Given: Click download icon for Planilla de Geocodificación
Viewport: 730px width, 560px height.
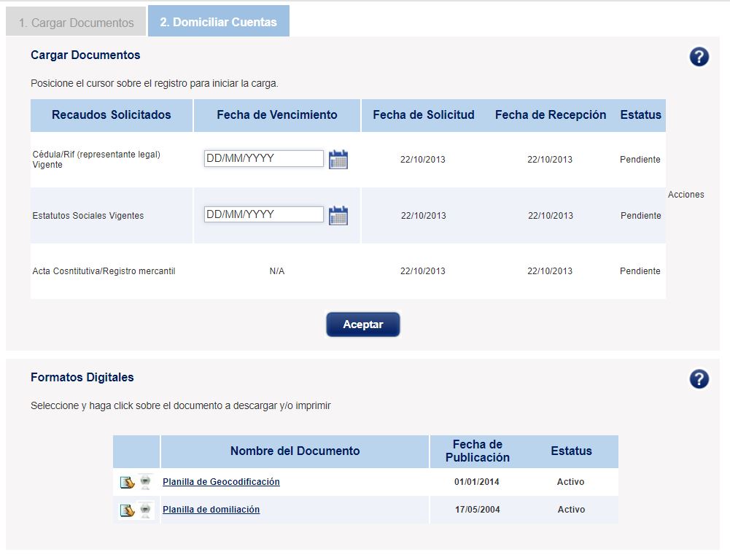Looking at the screenshot, I should coord(128,482).
